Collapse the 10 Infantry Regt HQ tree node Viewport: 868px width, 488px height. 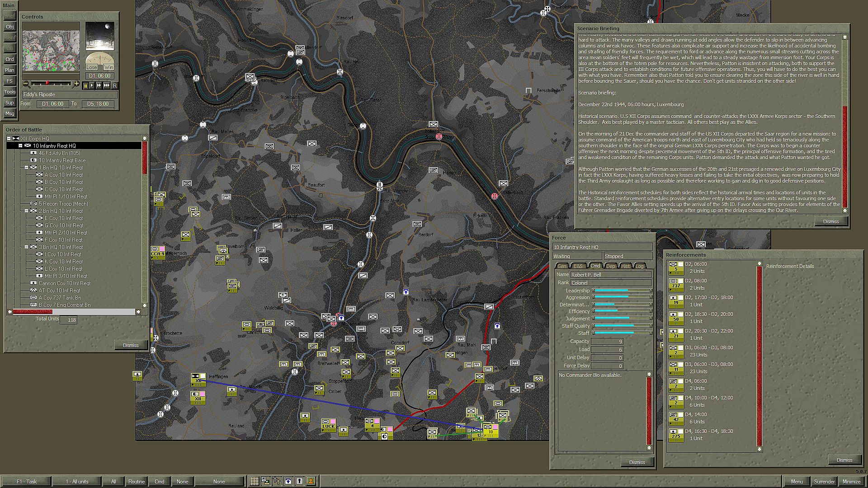pos(20,146)
